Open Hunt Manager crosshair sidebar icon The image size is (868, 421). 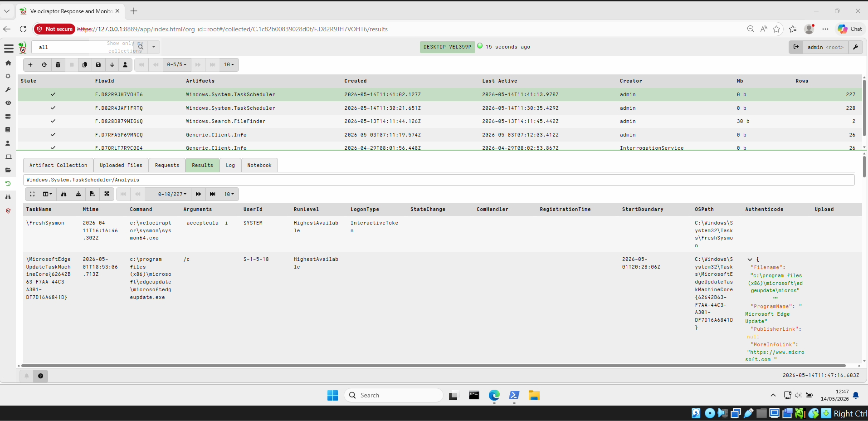[8, 76]
